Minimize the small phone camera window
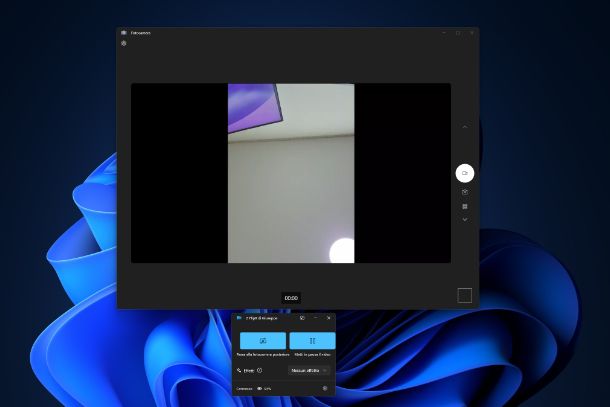The height and width of the screenshot is (407, 610). (x=316, y=318)
